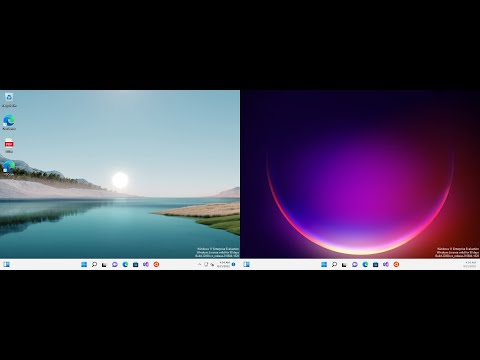Screen dimensions: 480x360
Task: Open the Start menu on the left monitor
Action: click(x=84, y=264)
